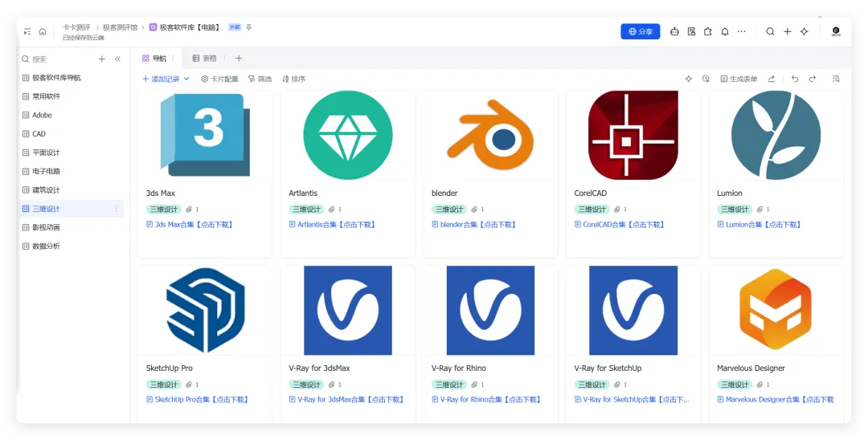The image size is (868, 440).
Task: Open the robot assistant icon
Action: pyautogui.click(x=674, y=31)
